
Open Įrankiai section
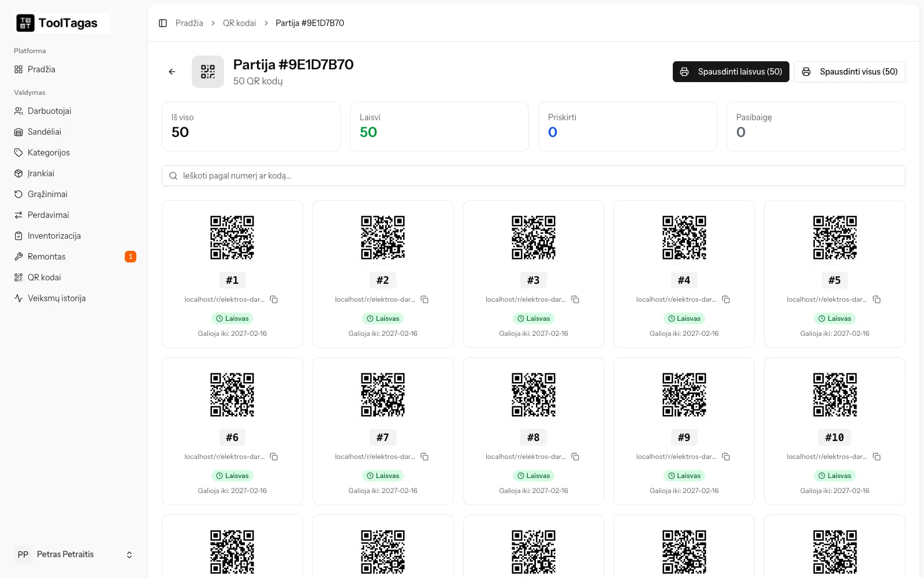pyautogui.click(x=74, y=173)
